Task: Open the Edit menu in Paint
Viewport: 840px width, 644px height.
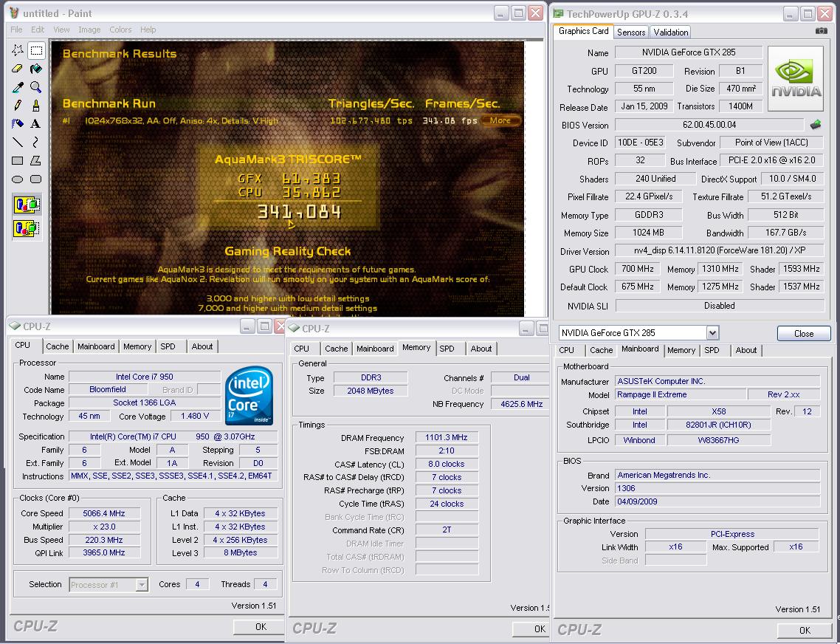Action: coord(38,30)
